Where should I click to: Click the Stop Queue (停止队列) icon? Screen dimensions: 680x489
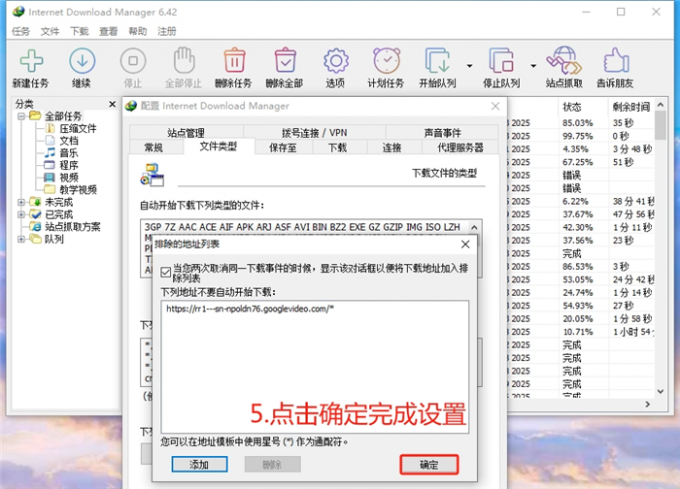501,61
